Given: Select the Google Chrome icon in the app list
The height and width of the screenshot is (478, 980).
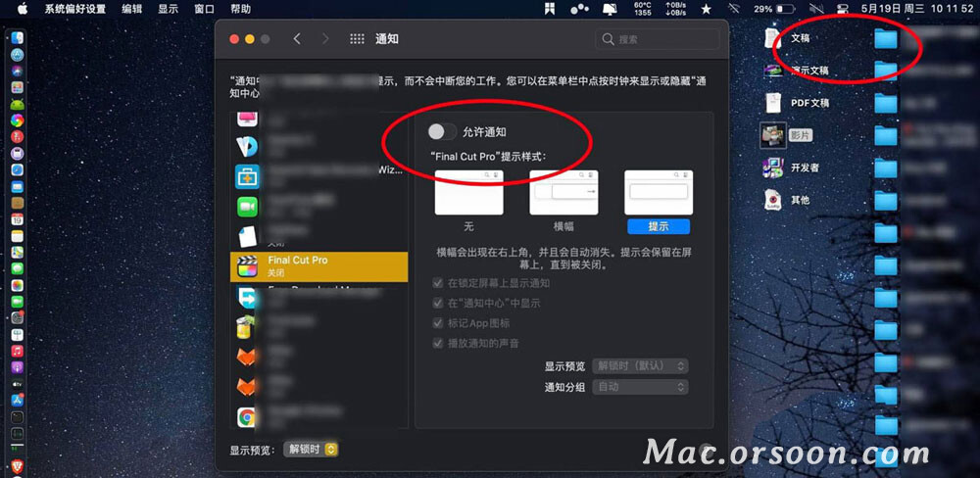Looking at the screenshot, I should click(248, 417).
